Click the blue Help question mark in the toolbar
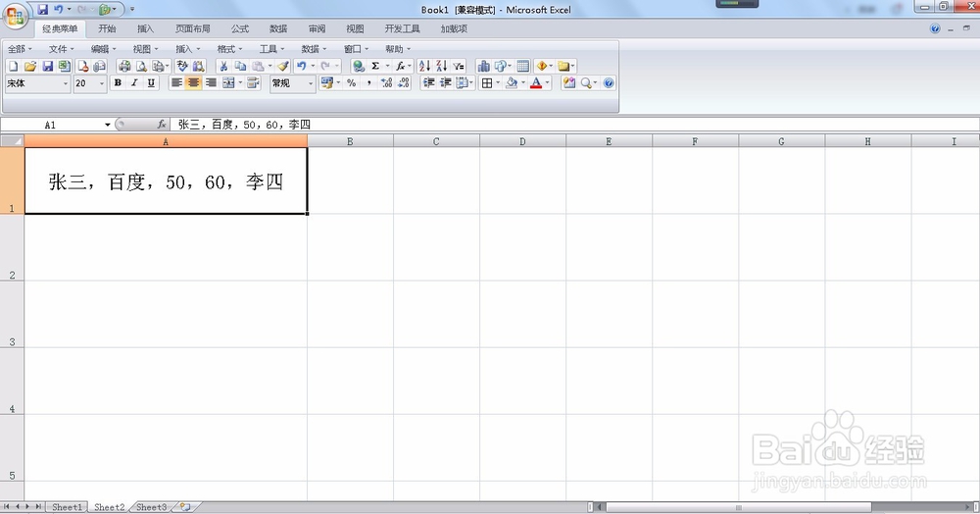The image size is (980, 514). click(x=609, y=82)
